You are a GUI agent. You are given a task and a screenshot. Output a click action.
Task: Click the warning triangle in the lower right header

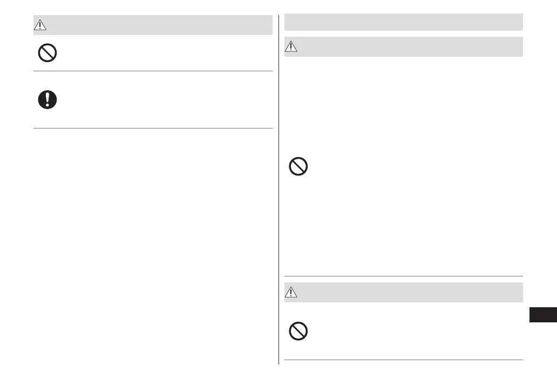[x=292, y=293]
